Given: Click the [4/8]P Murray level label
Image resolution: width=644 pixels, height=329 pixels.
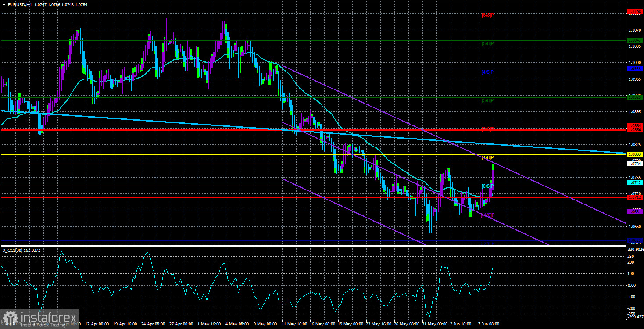Looking at the screenshot, I should tap(488, 72).
